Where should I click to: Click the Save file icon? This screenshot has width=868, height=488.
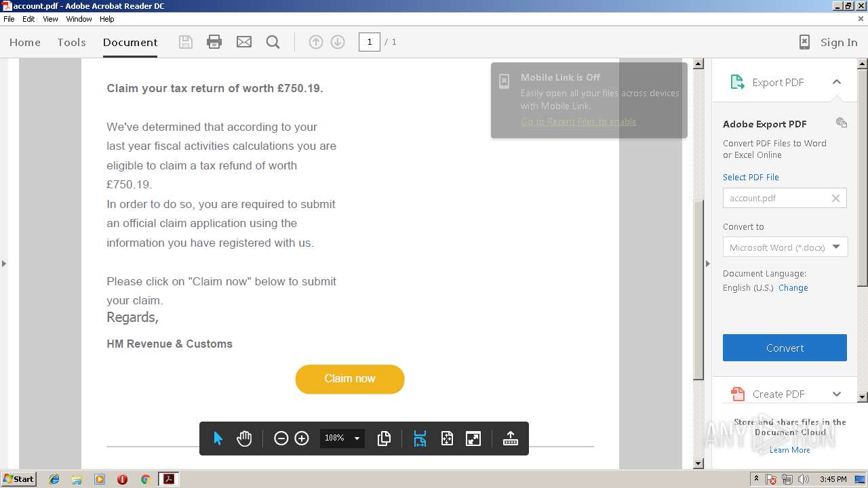point(185,42)
